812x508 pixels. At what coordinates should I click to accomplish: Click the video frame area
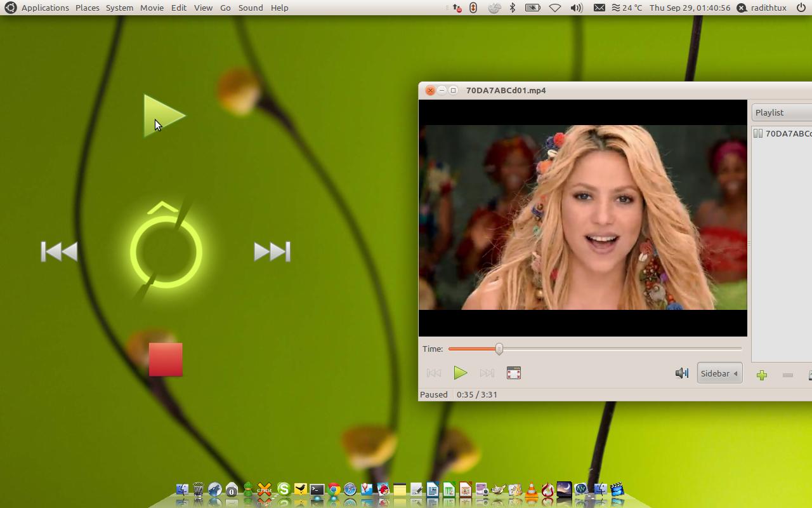tap(583, 218)
